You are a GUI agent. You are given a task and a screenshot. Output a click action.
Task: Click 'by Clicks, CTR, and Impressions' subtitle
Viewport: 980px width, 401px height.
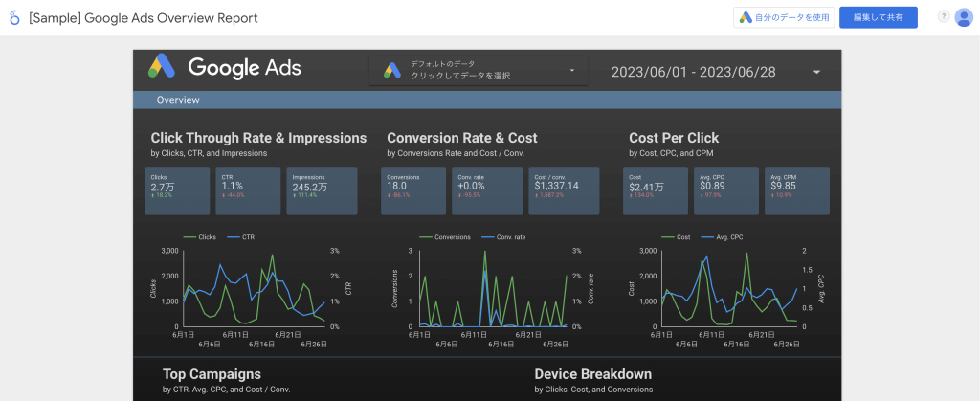click(209, 153)
